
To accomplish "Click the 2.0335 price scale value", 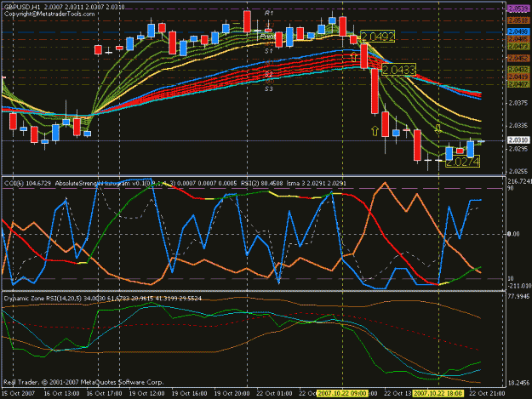I will [x=518, y=126].
